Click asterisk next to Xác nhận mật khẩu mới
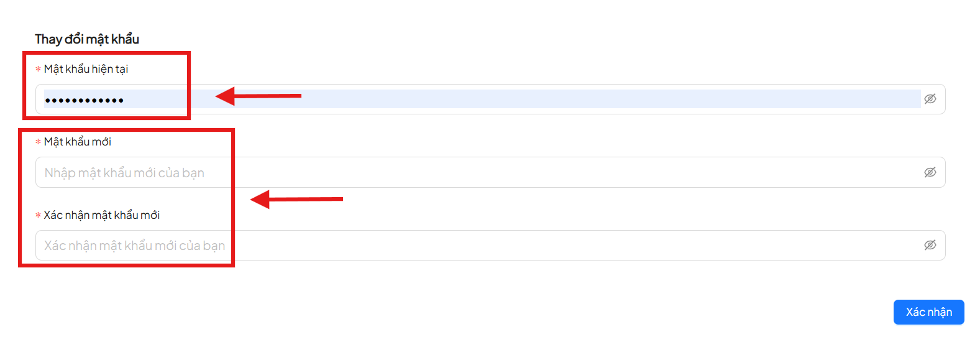 [38, 216]
